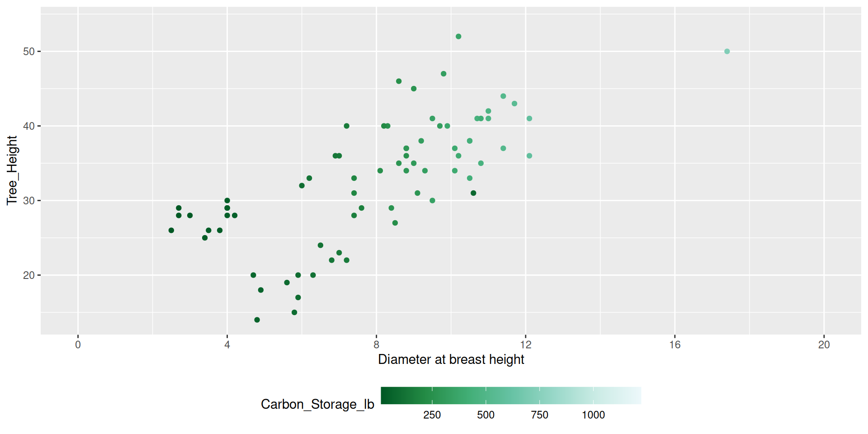The width and height of the screenshot is (868, 434).
Task: Click the y-axis tick label 40
Action: point(28,126)
